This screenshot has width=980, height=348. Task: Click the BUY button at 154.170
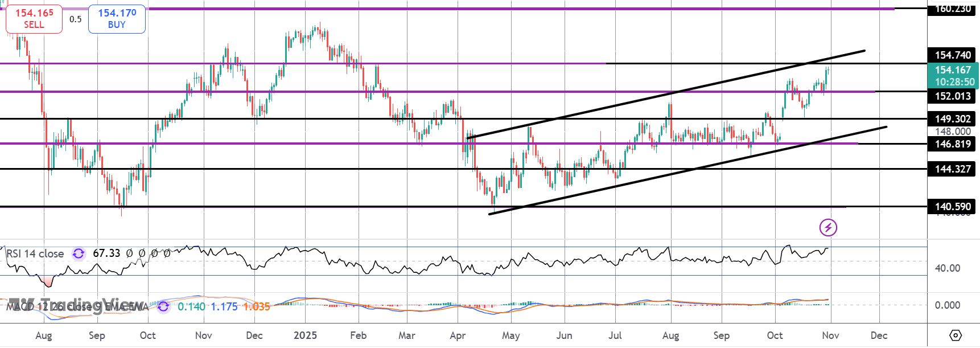tap(117, 19)
